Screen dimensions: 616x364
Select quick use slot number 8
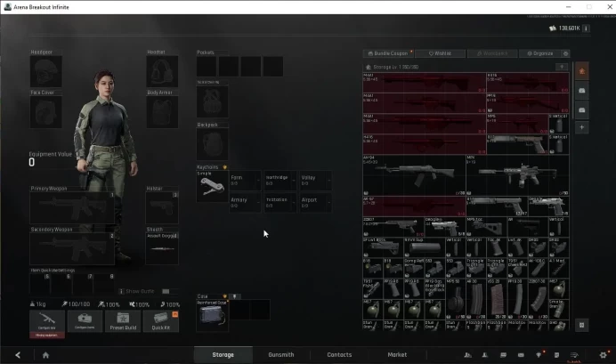tap(104, 284)
